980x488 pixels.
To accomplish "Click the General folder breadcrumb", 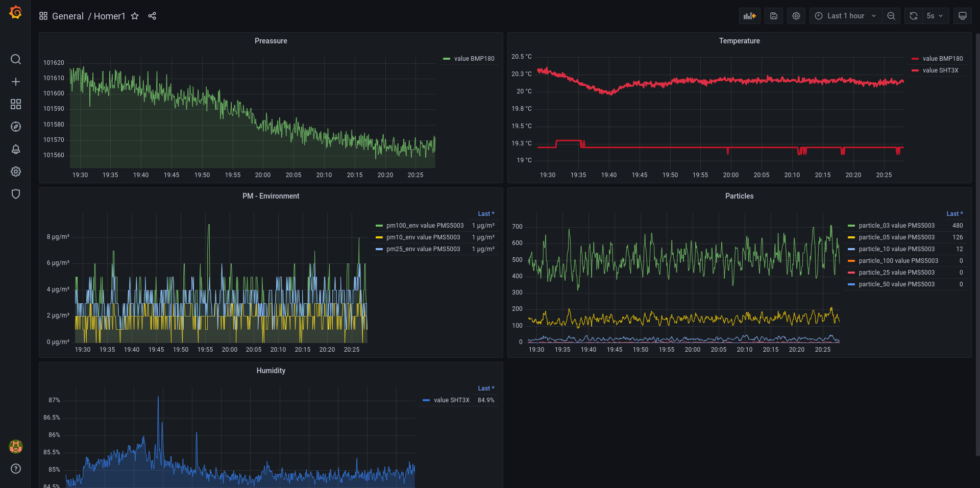I will pyautogui.click(x=68, y=16).
